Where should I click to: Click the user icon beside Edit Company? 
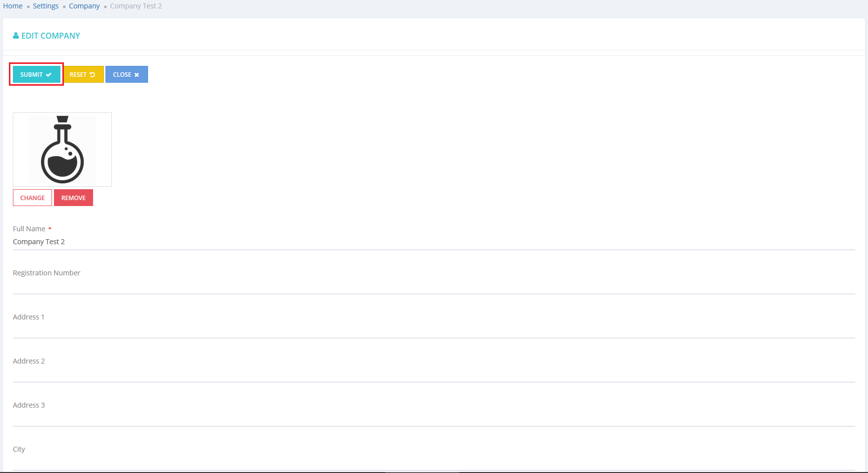pos(16,36)
